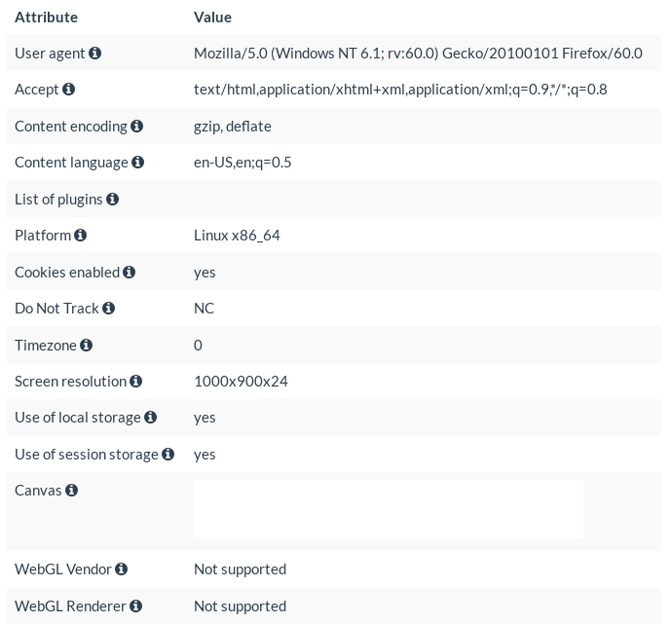This screenshot has width=672, height=624.
Task: Open the Accept attribute info icon
Action: coord(68,90)
